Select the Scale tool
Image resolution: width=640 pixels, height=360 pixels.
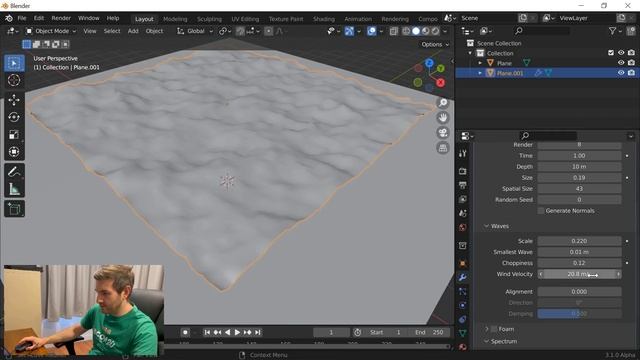click(14, 135)
